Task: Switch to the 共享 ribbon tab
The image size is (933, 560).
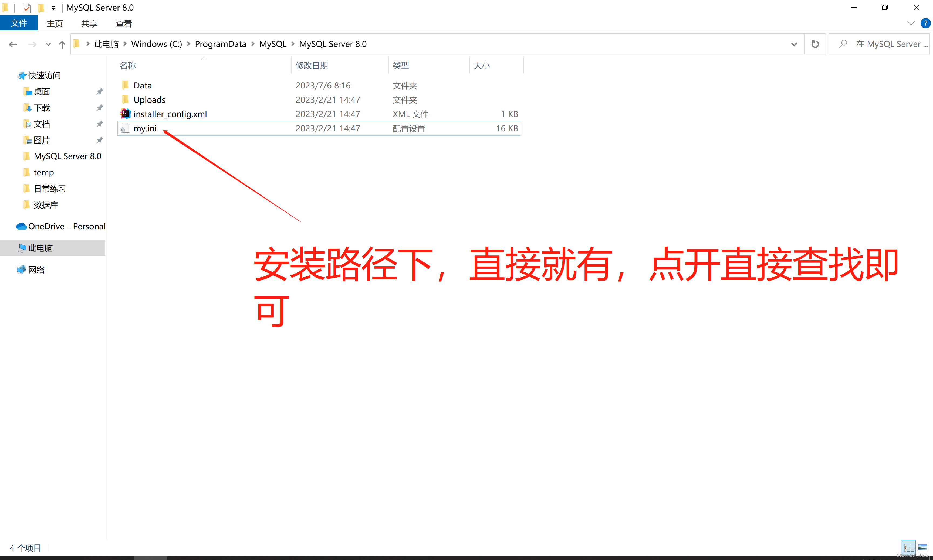Action: [x=89, y=23]
